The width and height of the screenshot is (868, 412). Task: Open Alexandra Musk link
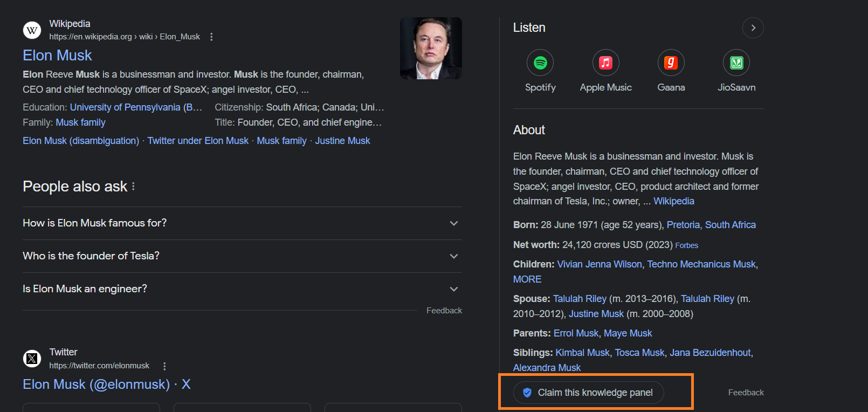pos(547,368)
